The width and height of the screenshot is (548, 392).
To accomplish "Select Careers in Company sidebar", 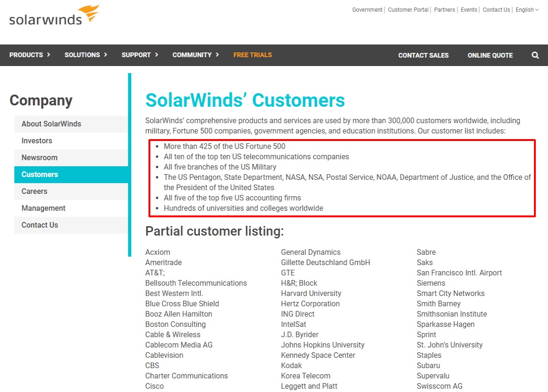I will pos(71,192).
